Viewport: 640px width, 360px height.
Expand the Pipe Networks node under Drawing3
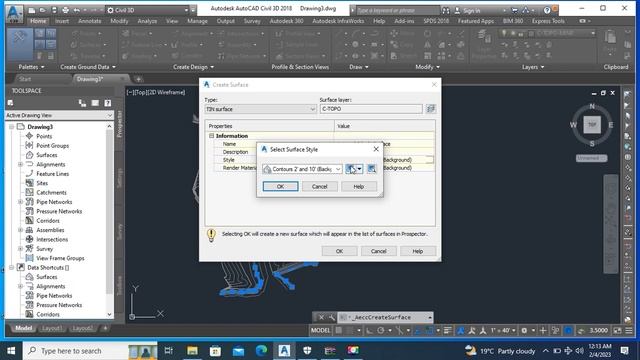(20, 202)
